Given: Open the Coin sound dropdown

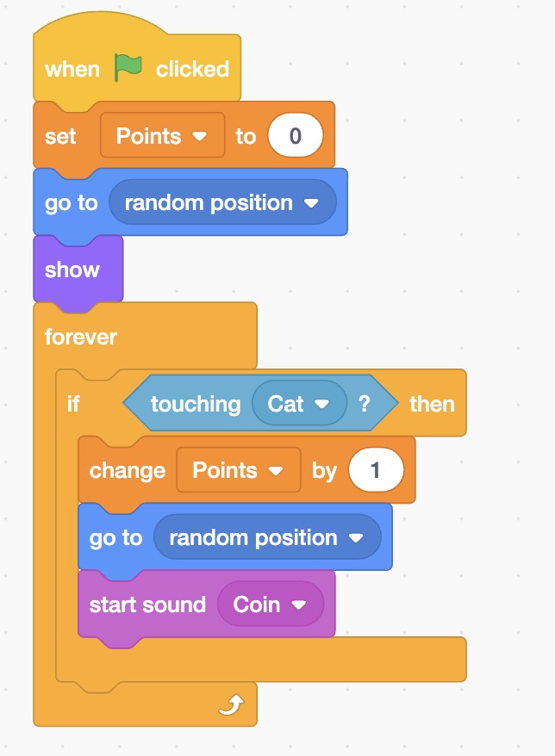Looking at the screenshot, I should (271, 604).
